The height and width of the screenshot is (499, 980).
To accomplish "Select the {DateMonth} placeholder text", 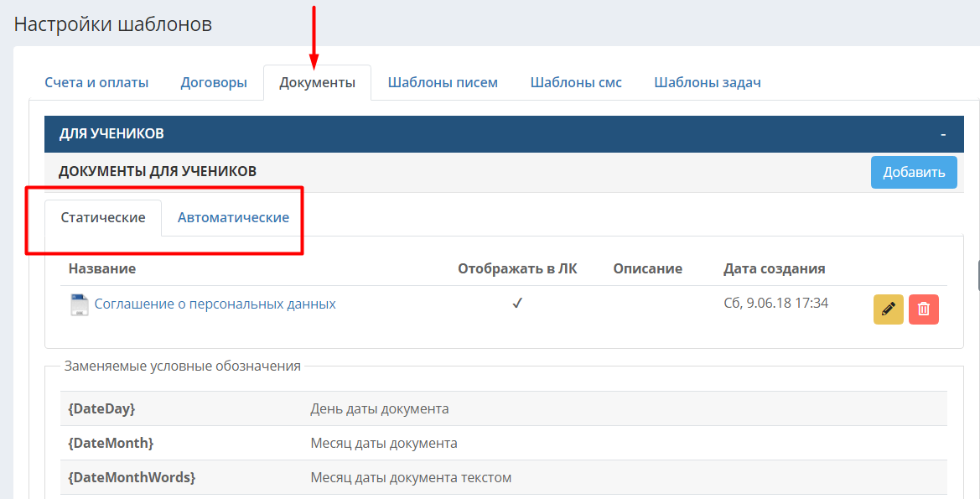I will (111, 444).
